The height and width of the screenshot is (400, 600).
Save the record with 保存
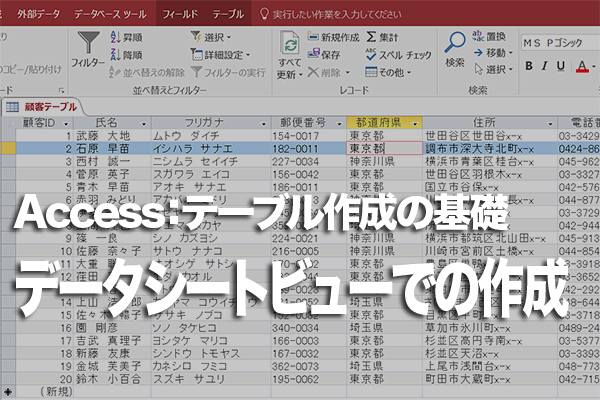click(x=324, y=55)
